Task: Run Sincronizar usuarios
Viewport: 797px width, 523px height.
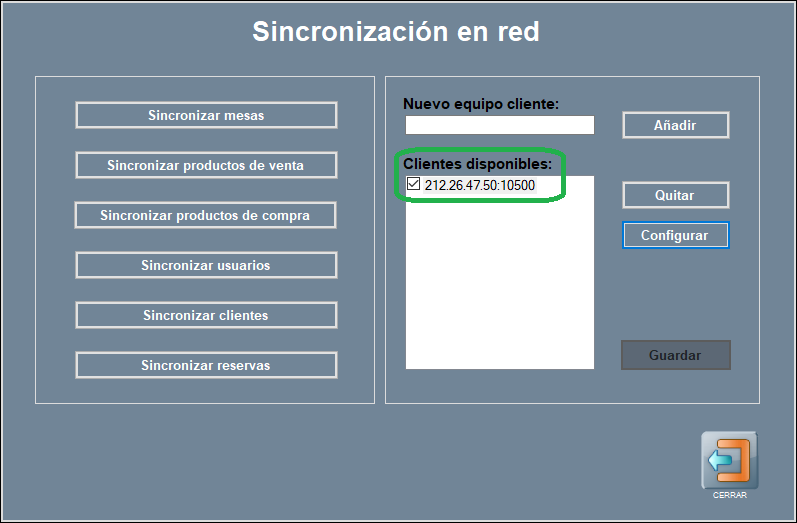Action: (206, 265)
